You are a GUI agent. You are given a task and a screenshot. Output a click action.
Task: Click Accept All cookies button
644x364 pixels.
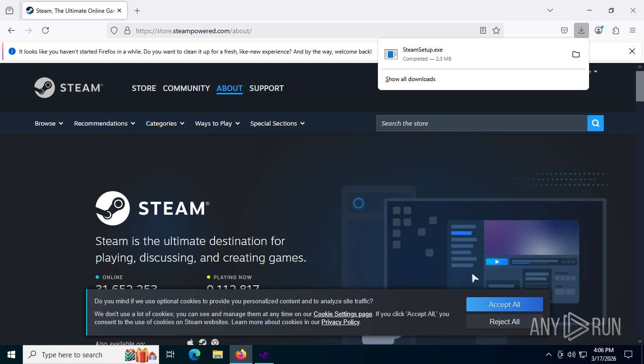(504, 305)
